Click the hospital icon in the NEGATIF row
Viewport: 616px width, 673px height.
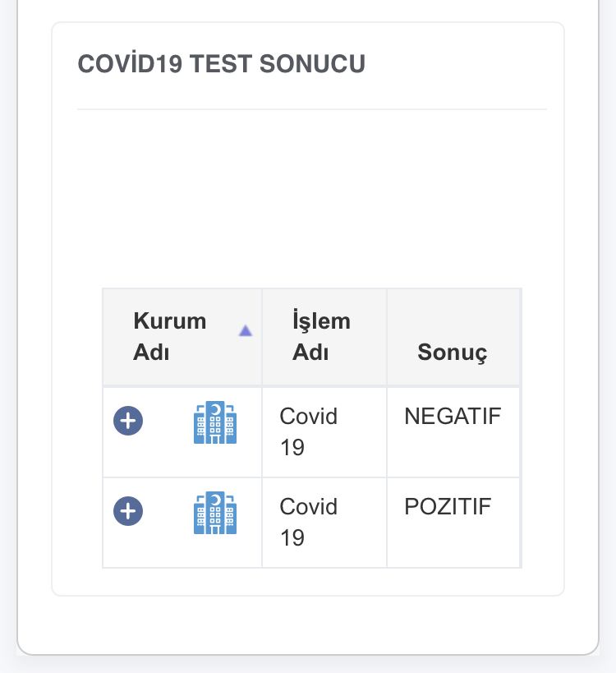pyautogui.click(x=215, y=422)
